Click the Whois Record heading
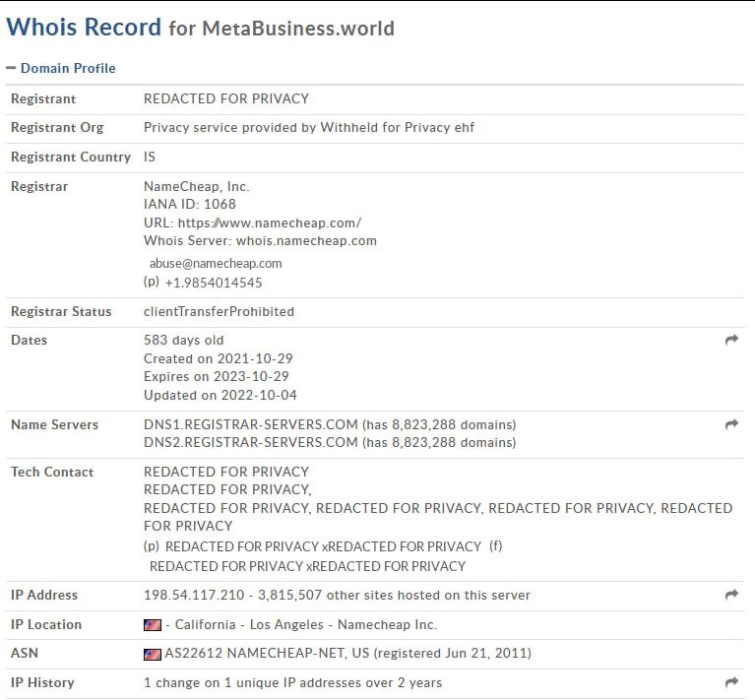755x700 pixels. 84,27
